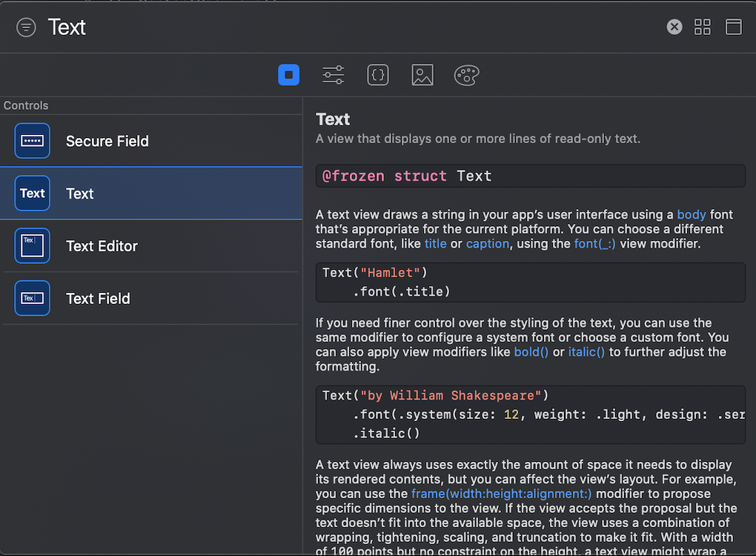Toggle the detail pane window icon
This screenshot has width=756, height=556.
coord(733,27)
